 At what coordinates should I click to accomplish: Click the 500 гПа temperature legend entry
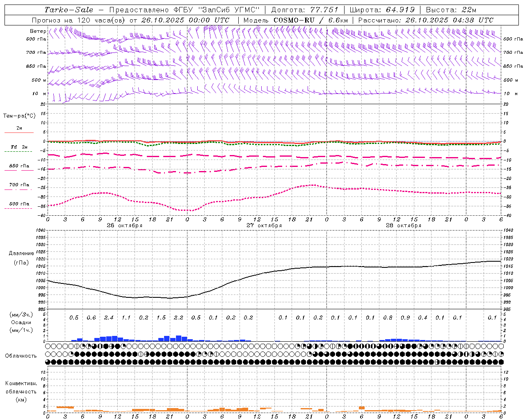pos(19,204)
